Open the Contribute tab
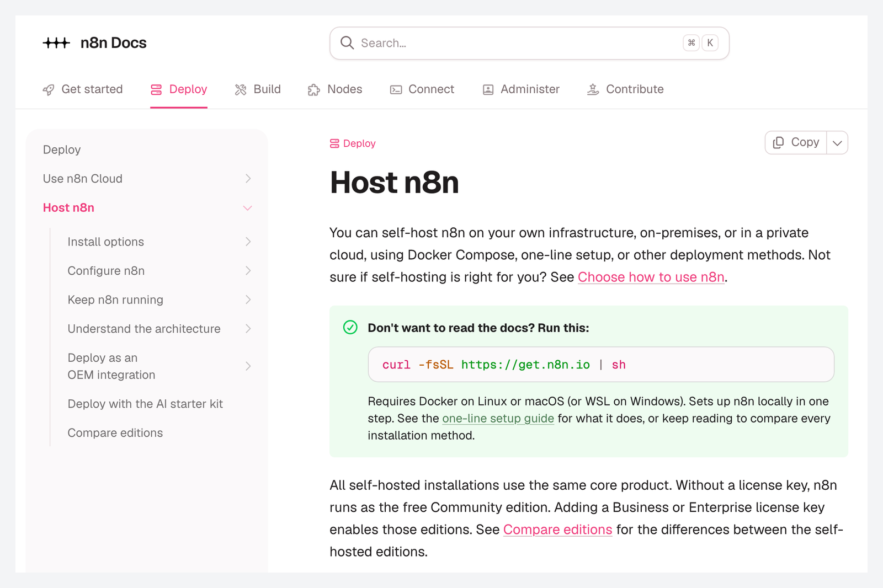Screen dimensions: 883x588 (x=625, y=89)
